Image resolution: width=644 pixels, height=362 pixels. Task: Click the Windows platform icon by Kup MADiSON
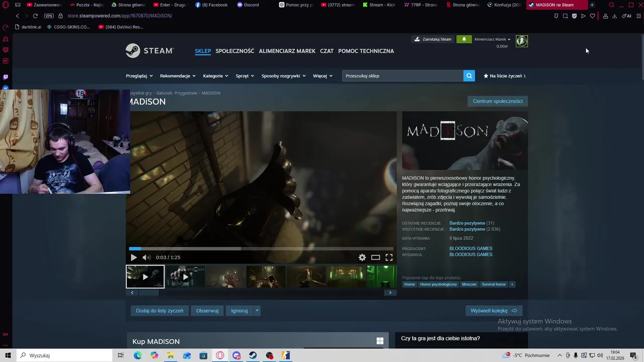(x=380, y=341)
